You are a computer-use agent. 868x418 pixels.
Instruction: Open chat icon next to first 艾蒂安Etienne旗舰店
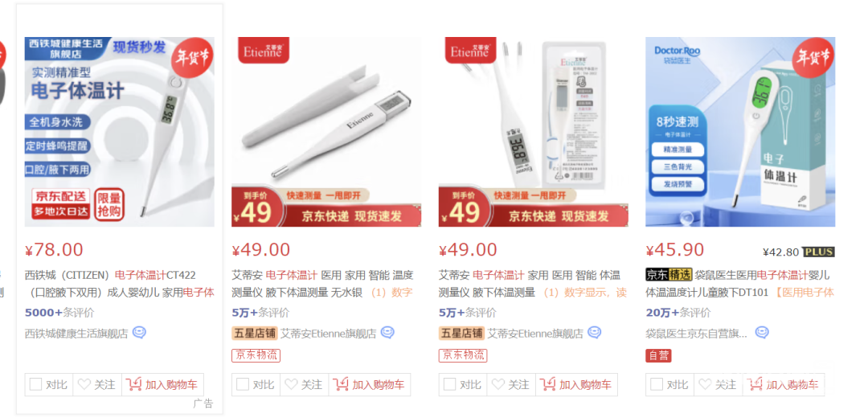click(x=387, y=333)
